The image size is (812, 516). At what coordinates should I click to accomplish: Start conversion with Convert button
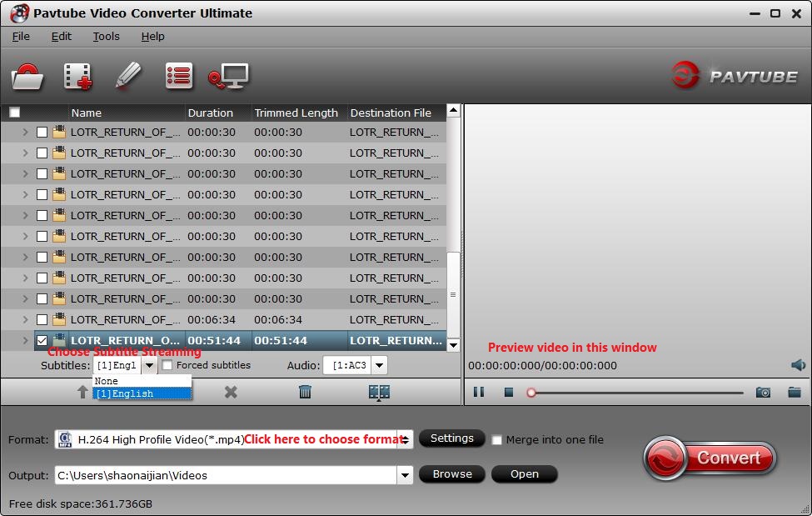[x=710, y=458]
